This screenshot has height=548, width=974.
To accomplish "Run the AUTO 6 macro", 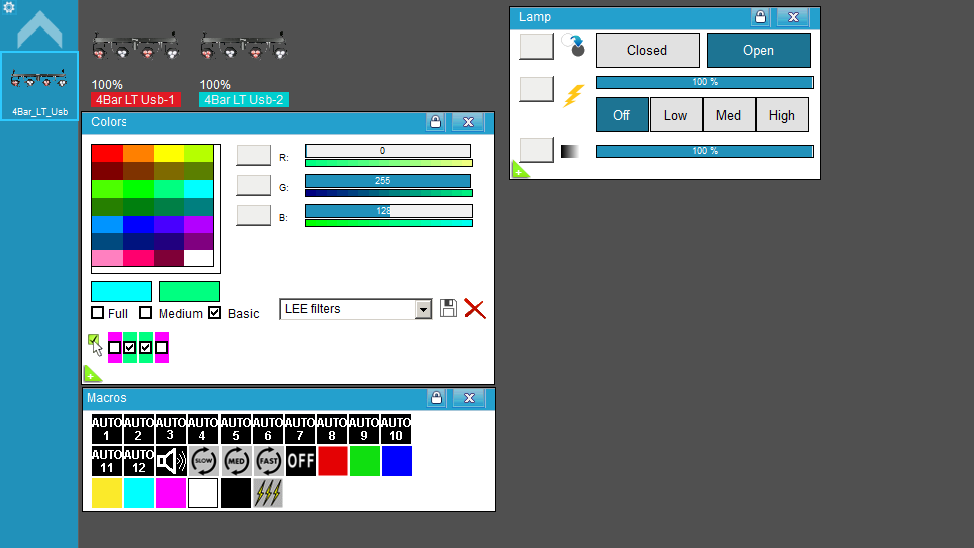I will coord(268,429).
